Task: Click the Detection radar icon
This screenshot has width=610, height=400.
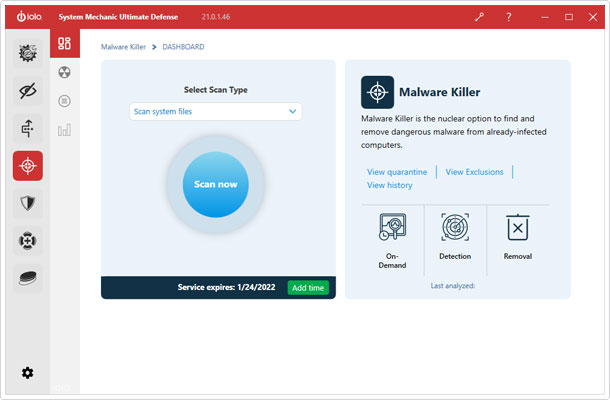Action: tap(455, 227)
